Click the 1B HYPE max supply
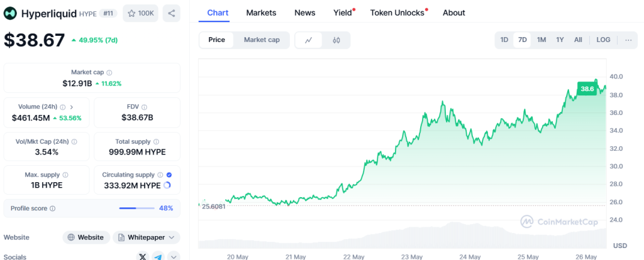644x260 pixels. point(47,185)
